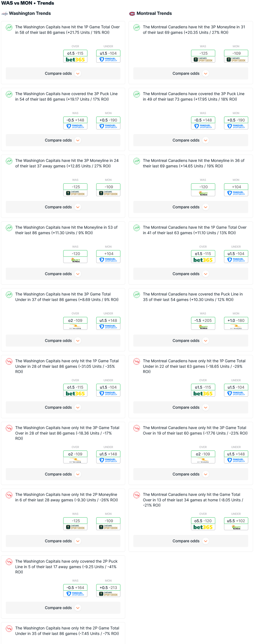
Task: Click green upward trend icon for Washington 1P Over
Action: pyautogui.click(x=9, y=27)
